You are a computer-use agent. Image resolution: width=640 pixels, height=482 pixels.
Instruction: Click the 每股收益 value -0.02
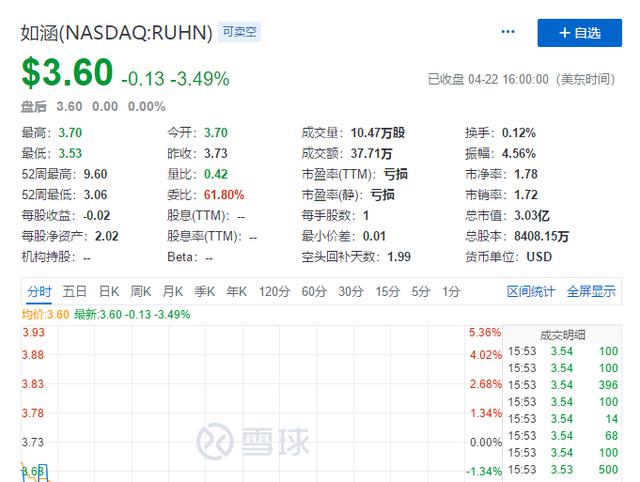point(97,215)
